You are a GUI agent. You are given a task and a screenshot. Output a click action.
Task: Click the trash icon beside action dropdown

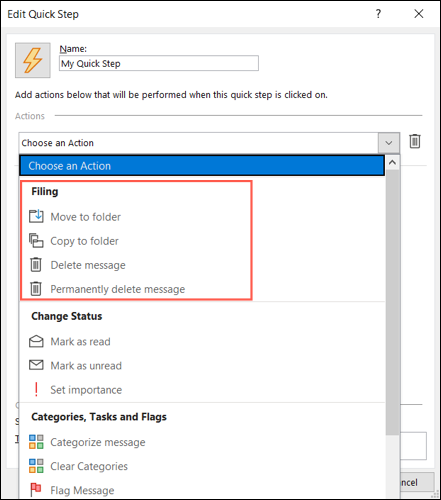pos(415,141)
